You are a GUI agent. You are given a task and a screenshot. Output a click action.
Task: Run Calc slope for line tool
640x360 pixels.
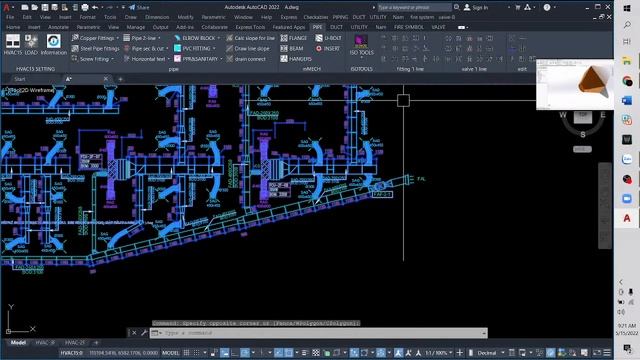point(251,38)
